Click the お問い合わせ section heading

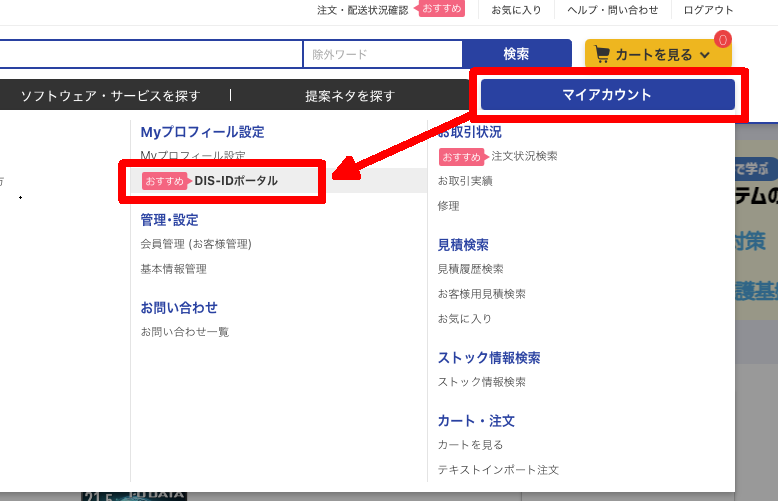(x=179, y=308)
